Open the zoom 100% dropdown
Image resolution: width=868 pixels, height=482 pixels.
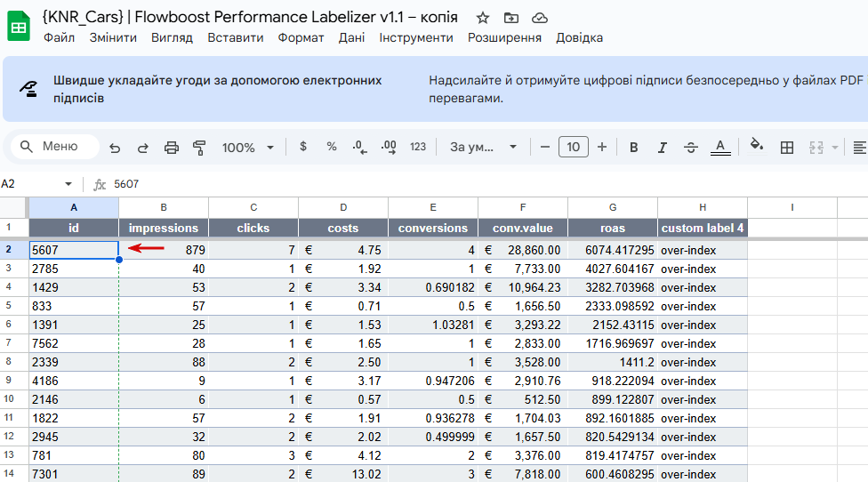pyautogui.click(x=247, y=148)
